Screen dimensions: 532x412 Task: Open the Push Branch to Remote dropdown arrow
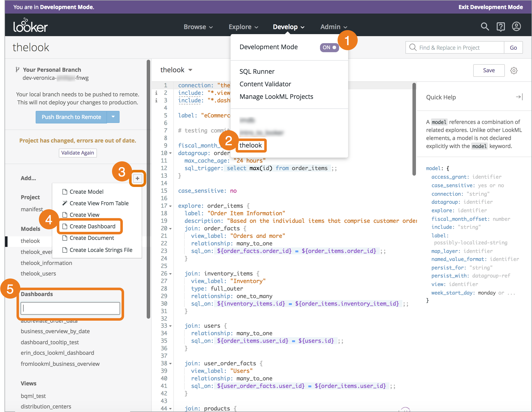coord(113,117)
